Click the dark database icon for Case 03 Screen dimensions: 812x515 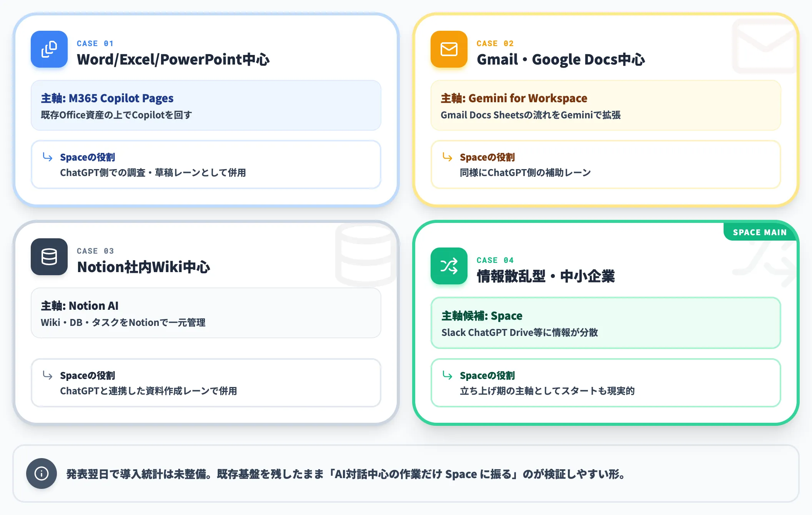click(x=49, y=257)
